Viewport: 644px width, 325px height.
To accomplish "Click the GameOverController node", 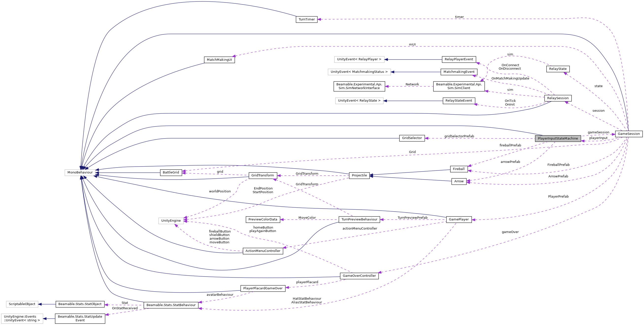I will tap(359, 276).
